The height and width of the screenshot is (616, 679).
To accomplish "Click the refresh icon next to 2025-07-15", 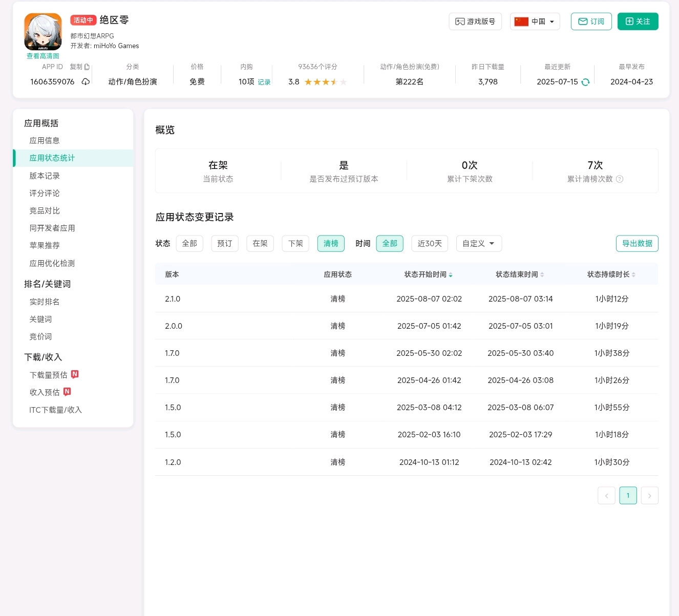I will (585, 82).
